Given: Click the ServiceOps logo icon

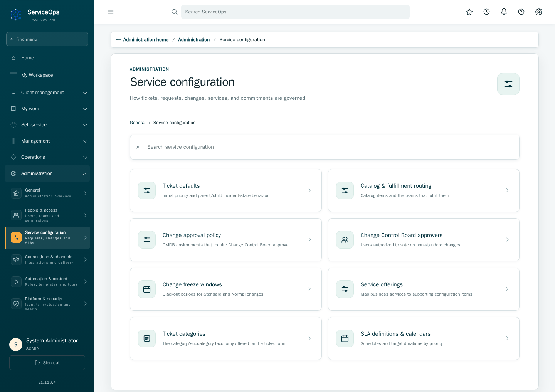Looking at the screenshot, I should pos(16,15).
